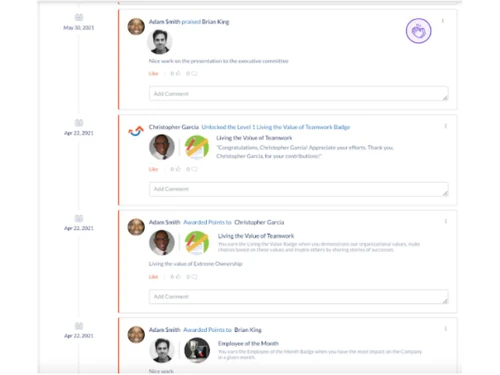Open the options menu on the Brian King praise post
This screenshot has width=500, height=375.
(443, 21)
